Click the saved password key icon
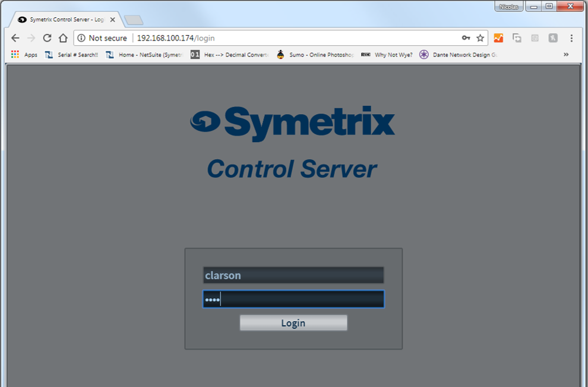This screenshot has width=588, height=387. [x=466, y=38]
